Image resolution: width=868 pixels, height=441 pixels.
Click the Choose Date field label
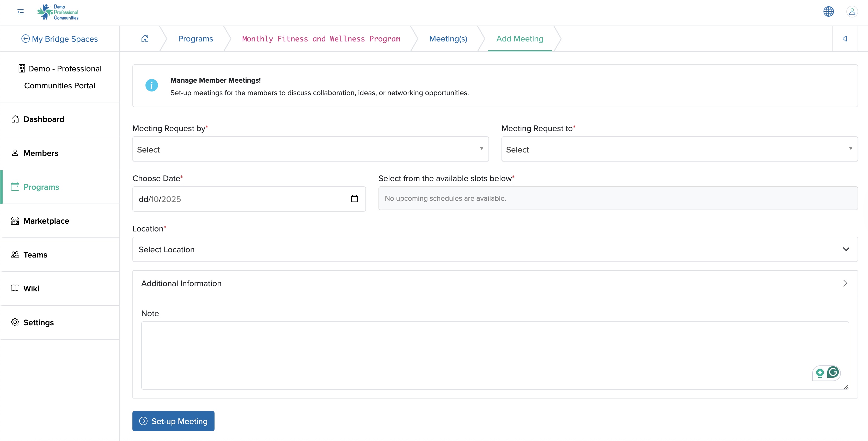[x=157, y=179]
